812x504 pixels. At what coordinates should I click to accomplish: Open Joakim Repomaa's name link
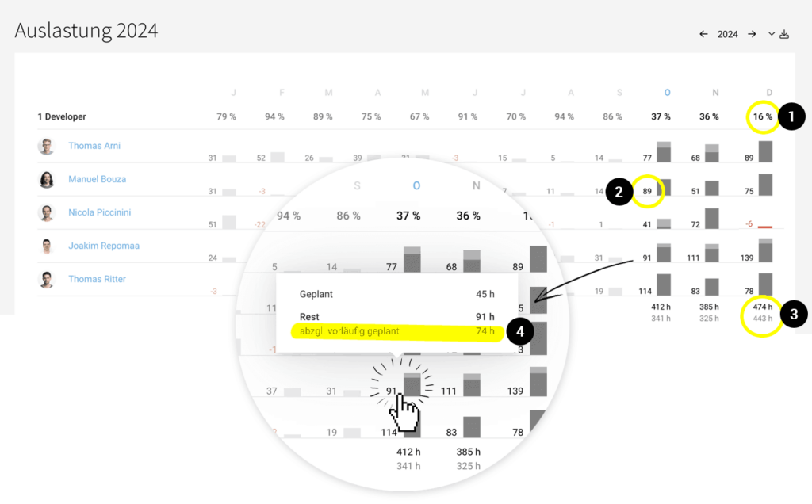pyautogui.click(x=104, y=246)
